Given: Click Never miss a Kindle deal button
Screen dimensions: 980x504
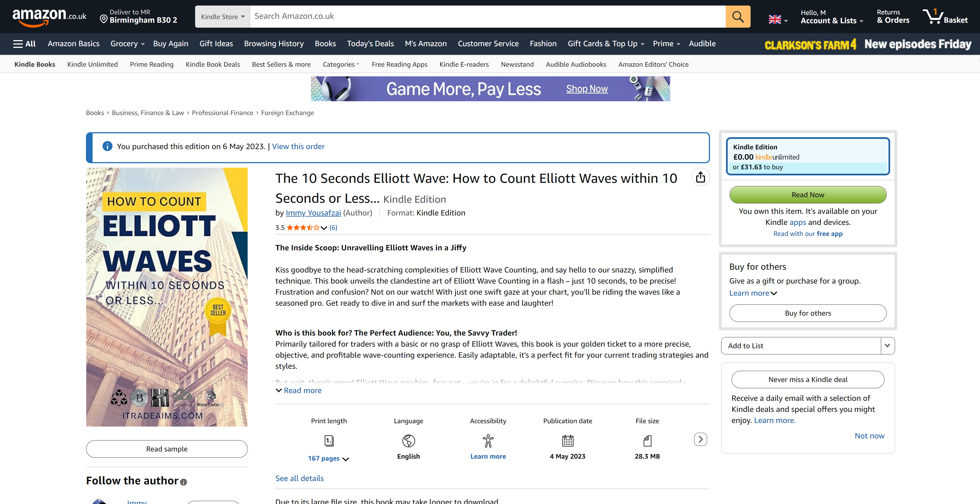Looking at the screenshot, I should pos(808,380).
